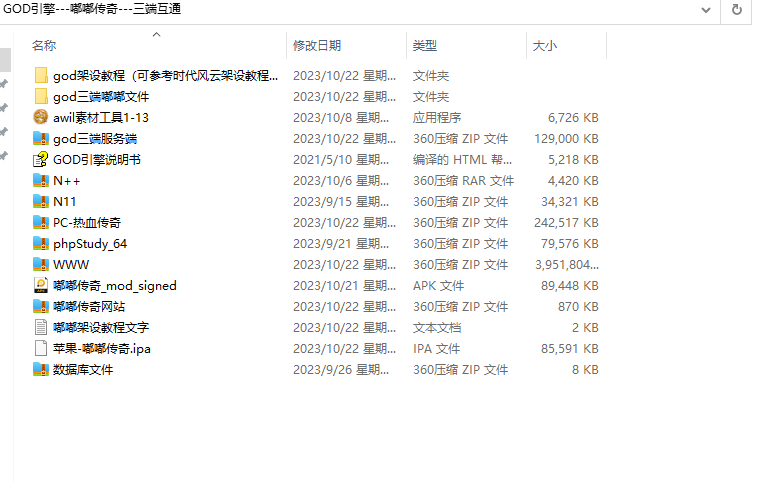Refresh the folder with the address bar refresh icon
This screenshot has width=761, height=482.
coord(737,10)
